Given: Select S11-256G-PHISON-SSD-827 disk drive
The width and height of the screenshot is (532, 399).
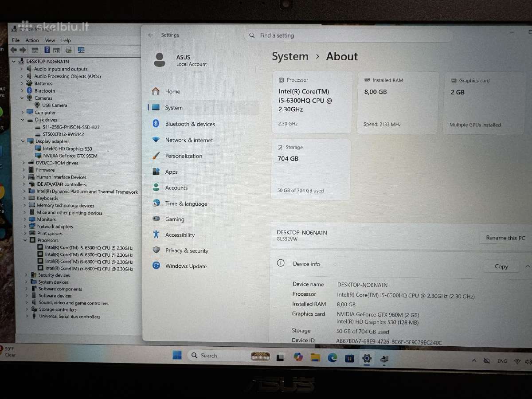Looking at the screenshot, I should coord(71,127).
